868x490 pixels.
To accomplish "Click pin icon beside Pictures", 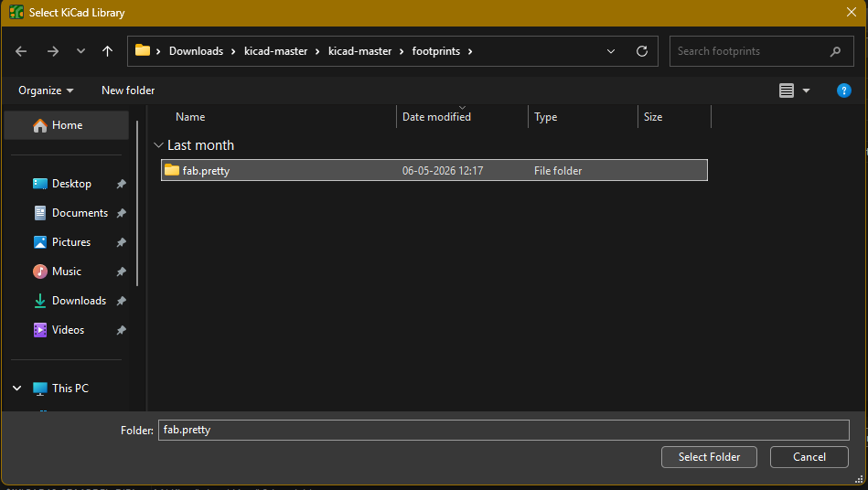I will point(122,242).
